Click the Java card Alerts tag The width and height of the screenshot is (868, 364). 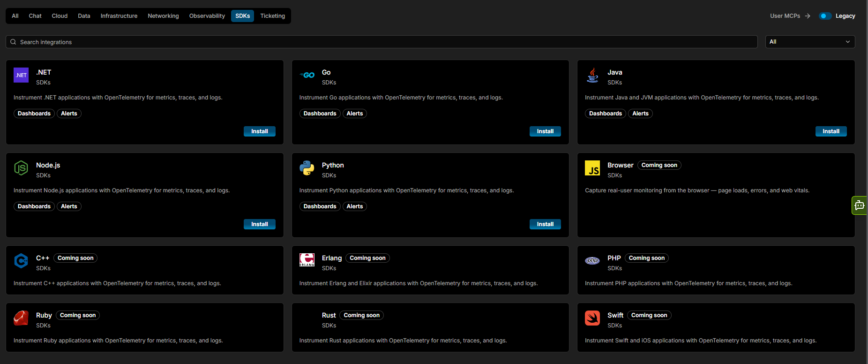click(x=640, y=114)
